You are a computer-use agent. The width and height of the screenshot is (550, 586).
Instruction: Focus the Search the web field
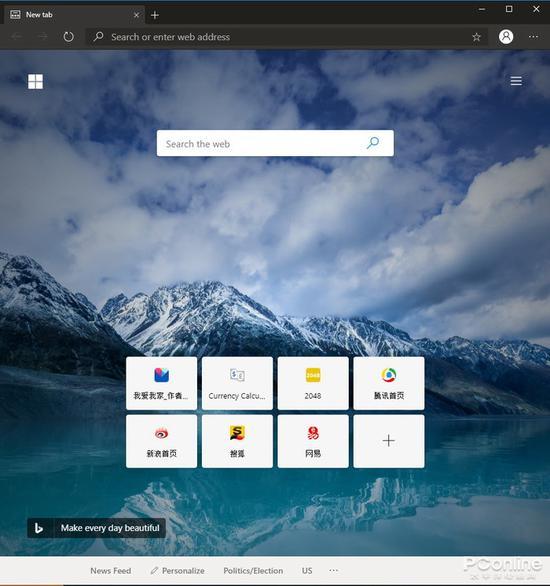coord(262,143)
